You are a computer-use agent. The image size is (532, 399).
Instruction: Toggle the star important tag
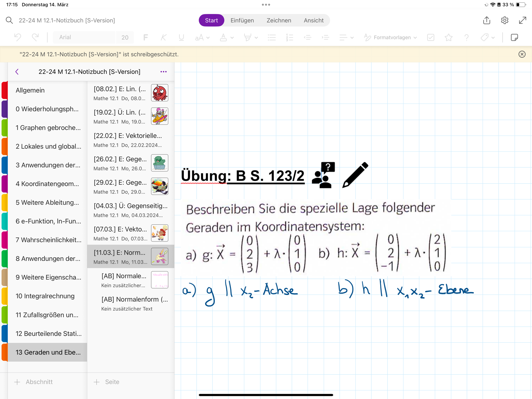pos(448,37)
